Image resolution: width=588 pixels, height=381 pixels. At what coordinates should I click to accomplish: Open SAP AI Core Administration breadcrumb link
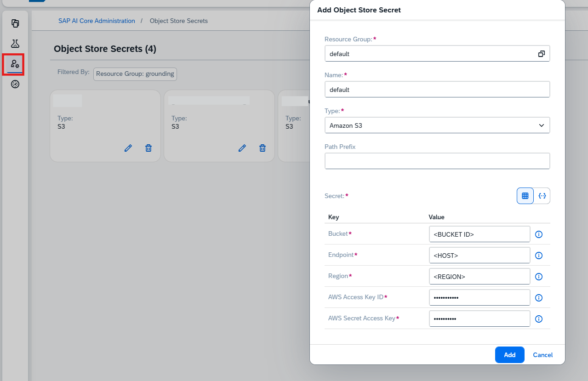point(97,21)
